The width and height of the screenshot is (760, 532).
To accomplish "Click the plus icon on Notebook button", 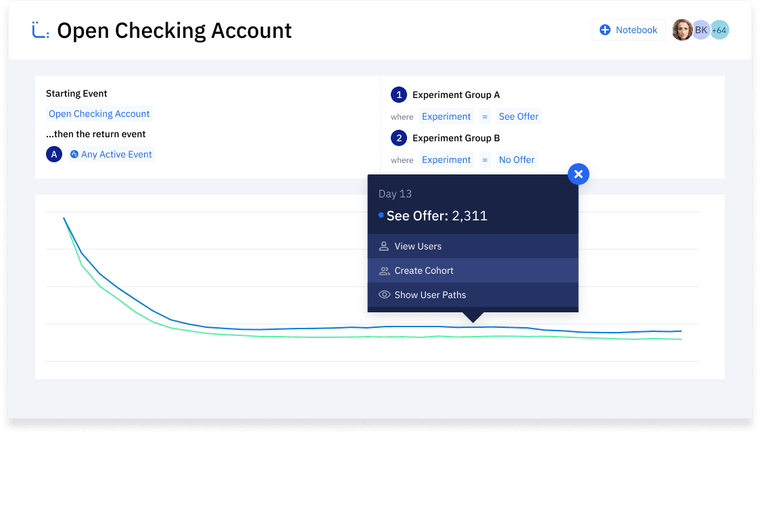I will point(605,30).
